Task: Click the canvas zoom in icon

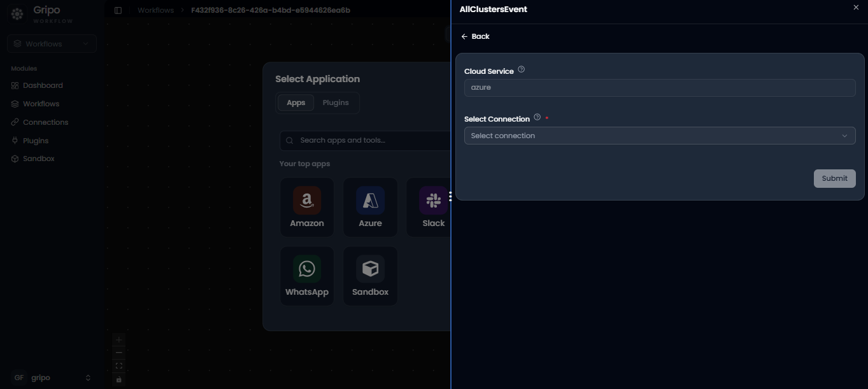Action: [118, 340]
